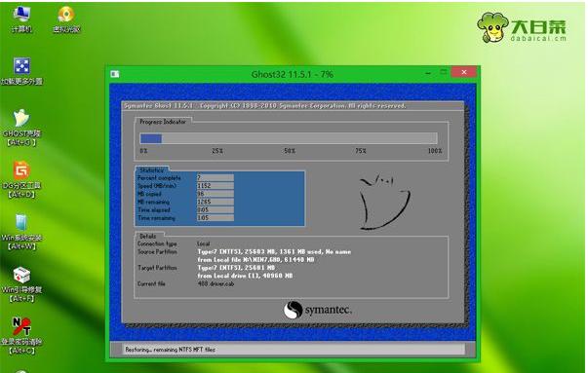Screen dimensions: 588x373
Task: Click the Ghost32 11.5.1 - 7% title text
Action: point(293,74)
